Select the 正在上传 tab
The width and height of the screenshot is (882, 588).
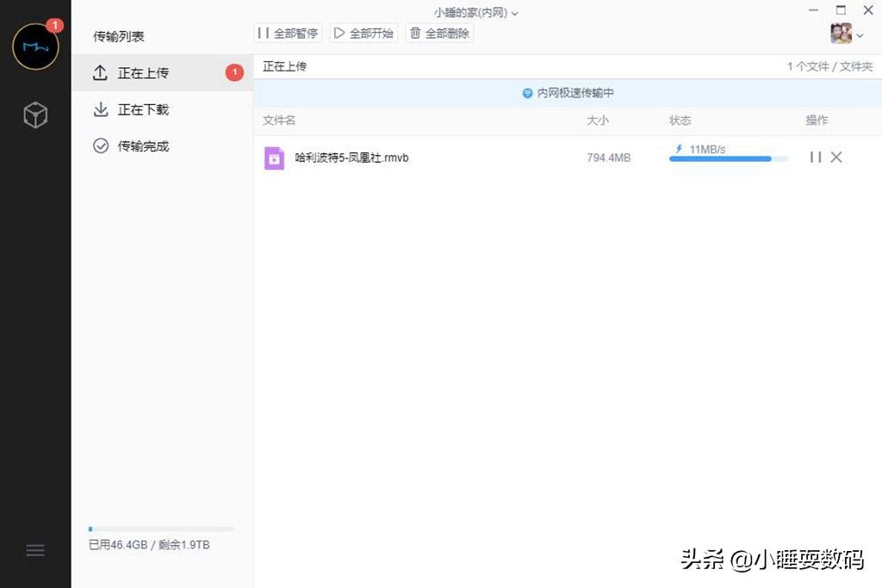tap(143, 73)
